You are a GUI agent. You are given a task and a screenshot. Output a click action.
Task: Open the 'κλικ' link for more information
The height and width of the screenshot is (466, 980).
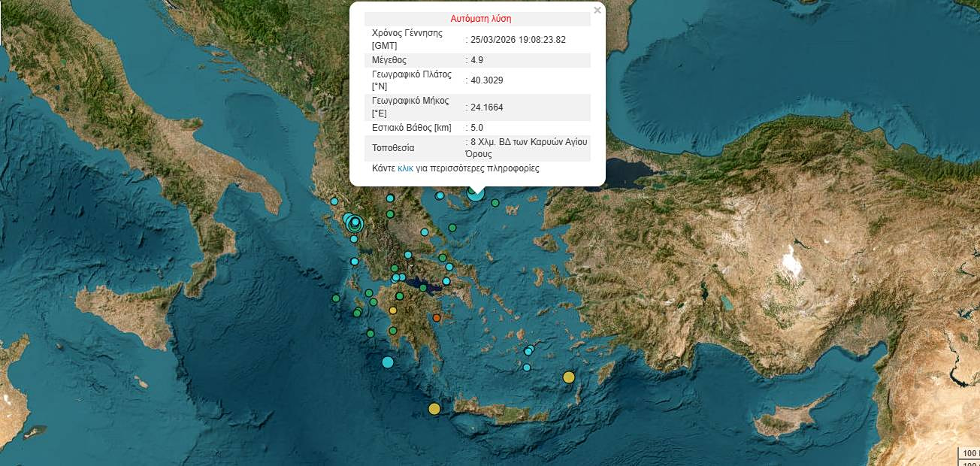(x=405, y=169)
